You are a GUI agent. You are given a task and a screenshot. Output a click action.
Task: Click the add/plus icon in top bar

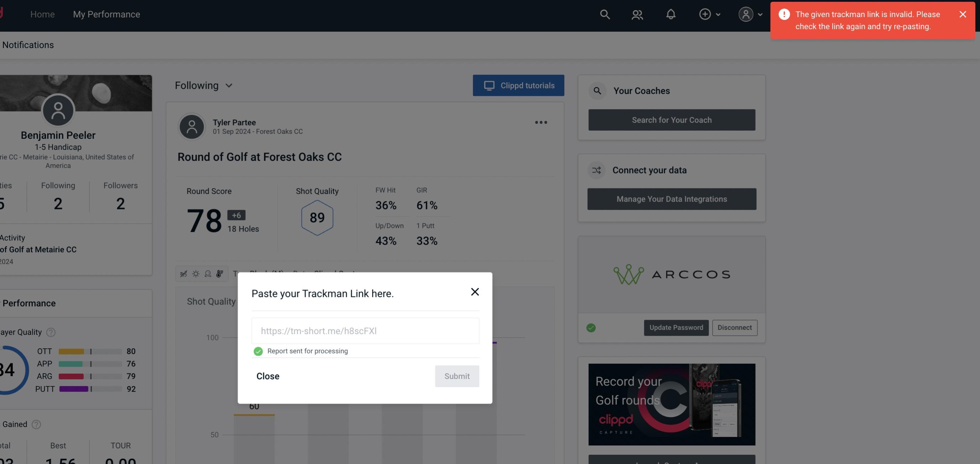pos(705,14)
